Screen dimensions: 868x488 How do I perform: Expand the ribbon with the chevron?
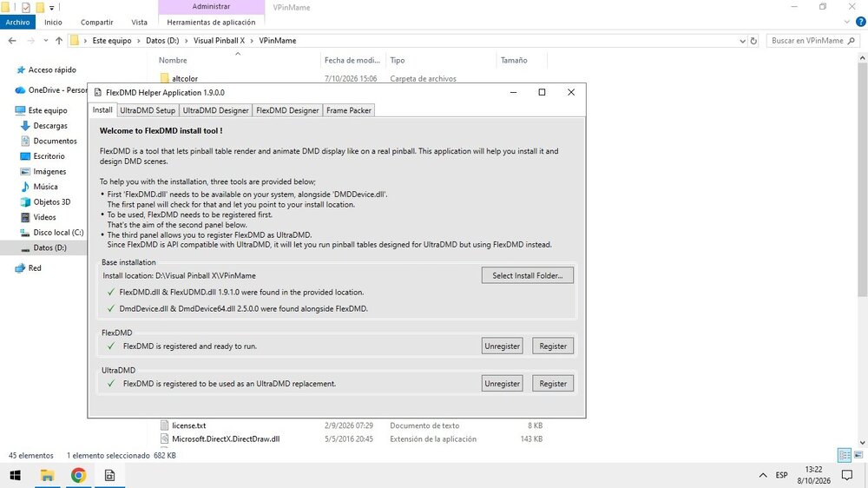pos(846,23)
